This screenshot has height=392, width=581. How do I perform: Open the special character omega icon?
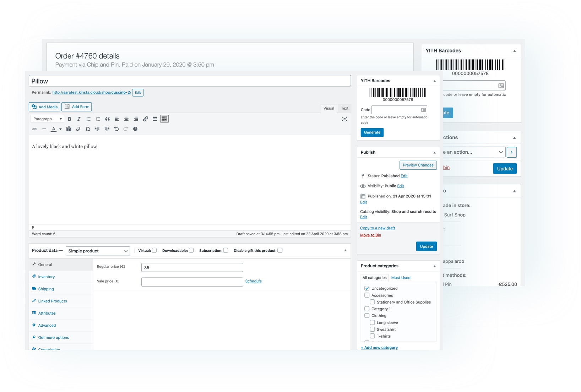click(x=88, y=129)
